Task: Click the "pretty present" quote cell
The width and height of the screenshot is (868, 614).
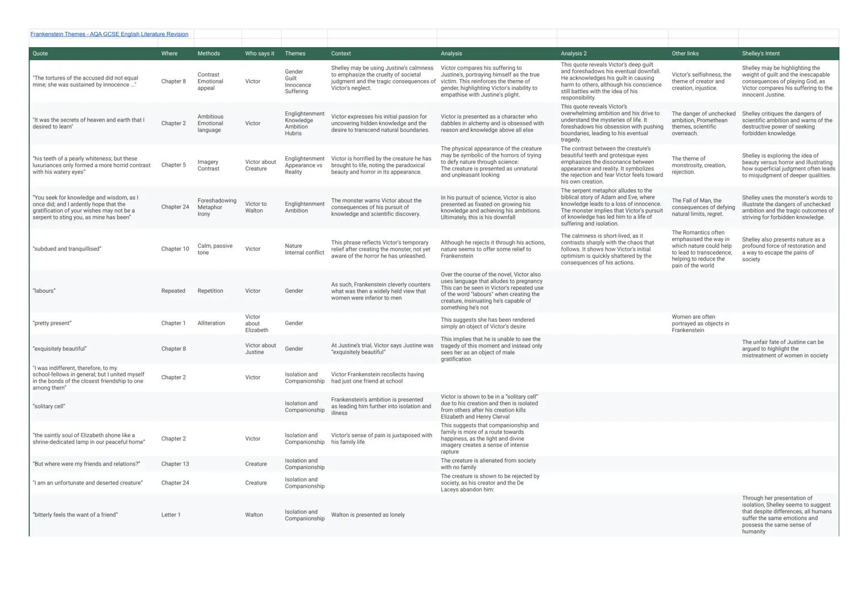Action: click(52, 323)
